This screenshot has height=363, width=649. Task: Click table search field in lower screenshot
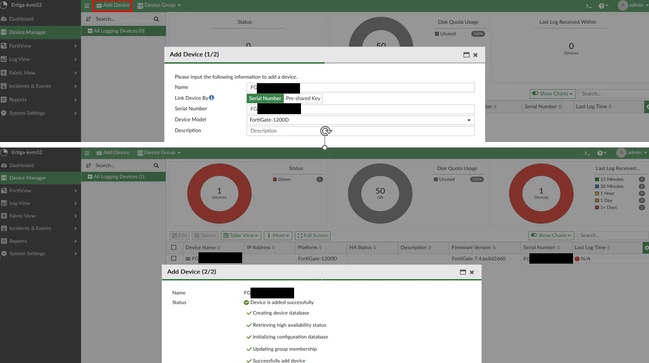(x=612, y=236)
